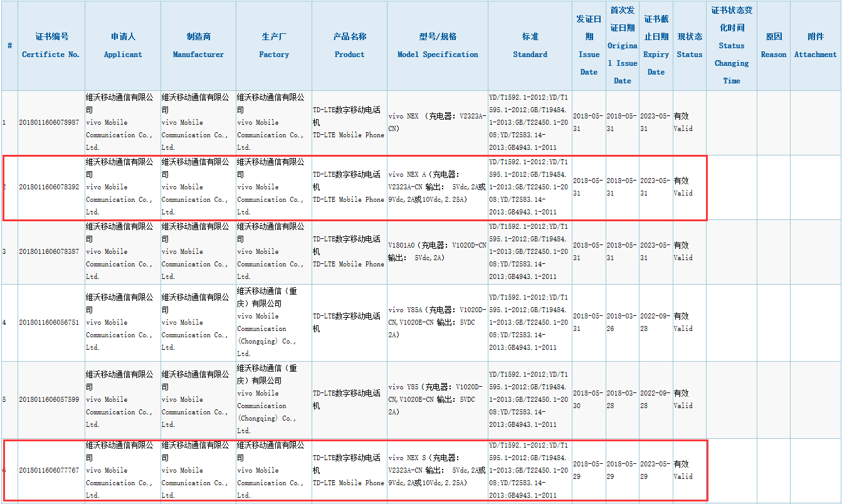Select the 'vivo NEX S' model cell

(438, 471)
